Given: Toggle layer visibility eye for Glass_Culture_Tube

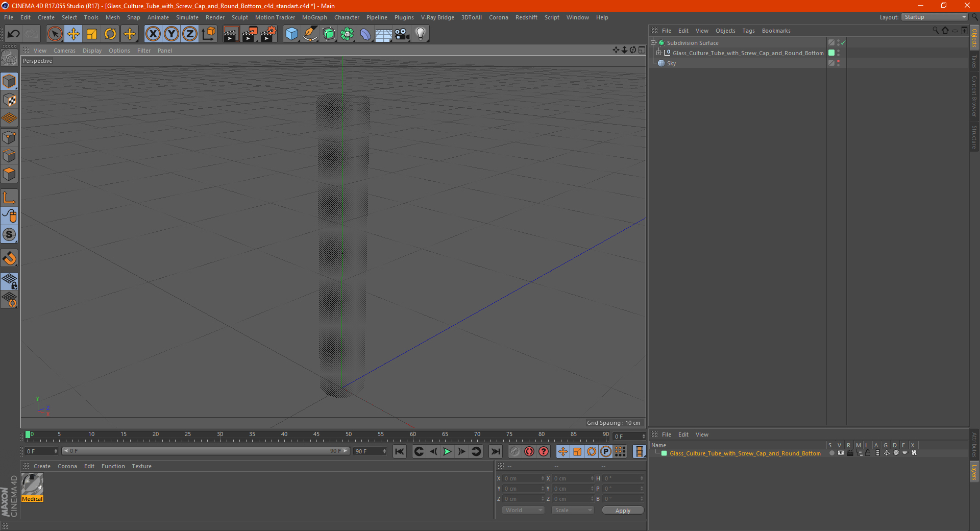Looking at the screenshot, I should [841, 453].
